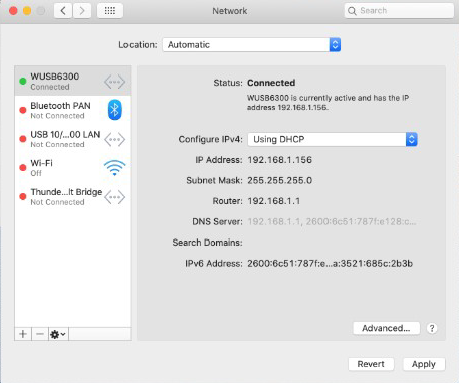Click the status description with IP address
The width and height of the screenshot is (459, 383).
328,103
